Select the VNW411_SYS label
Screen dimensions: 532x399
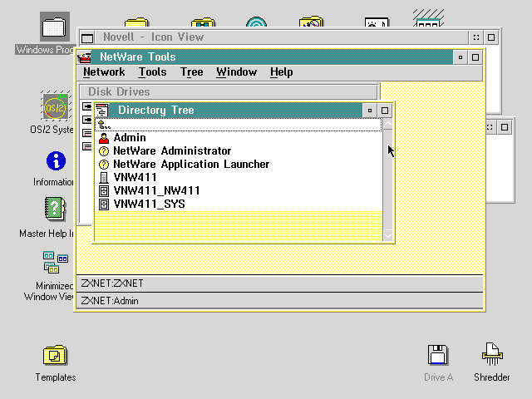[149, 204]
